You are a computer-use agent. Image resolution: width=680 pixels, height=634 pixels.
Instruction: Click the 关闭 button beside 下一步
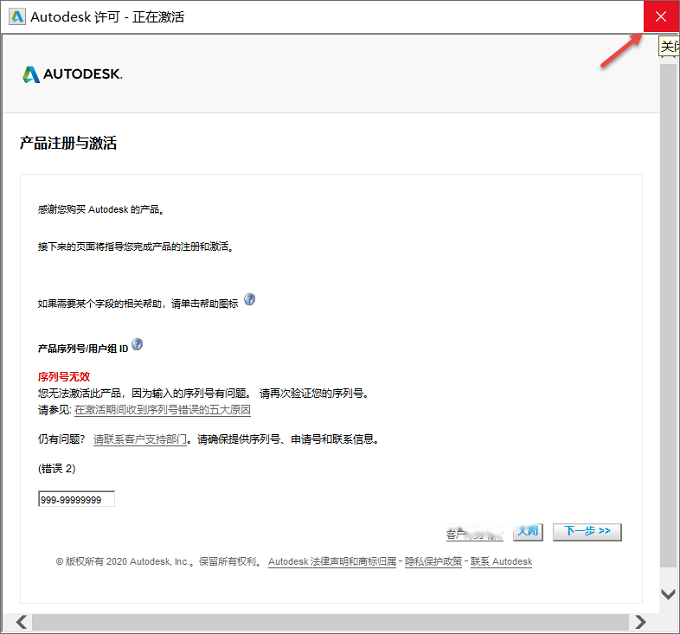click(528, 532)
